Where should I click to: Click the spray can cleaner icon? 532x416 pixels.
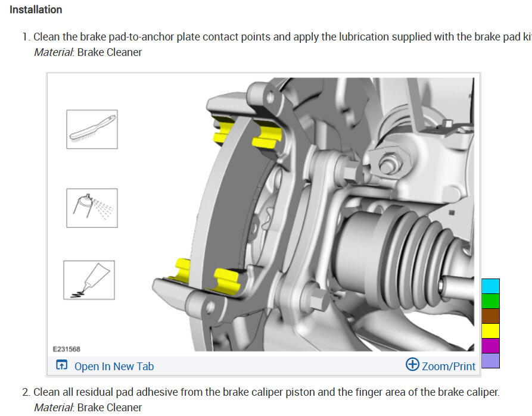(x=92, y=208)
